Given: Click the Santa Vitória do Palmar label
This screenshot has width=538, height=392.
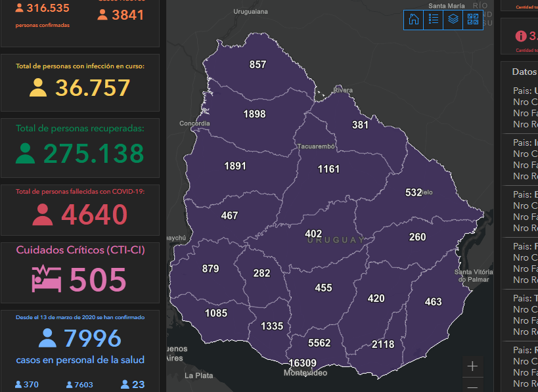Looking at the screenshot, I should (x=474, y=275).
